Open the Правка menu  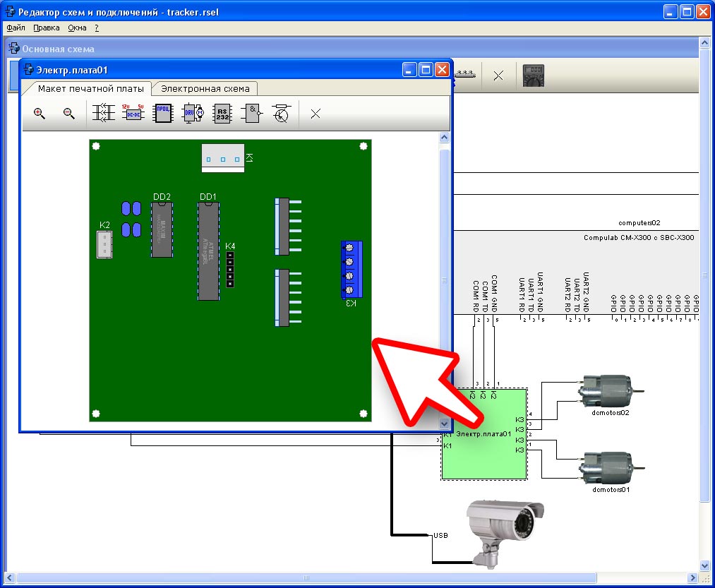coord(46,28)
